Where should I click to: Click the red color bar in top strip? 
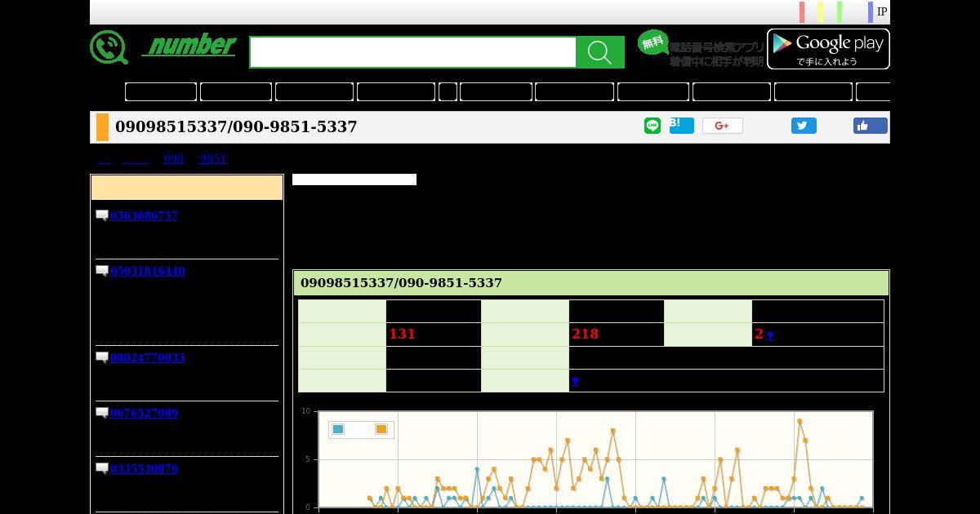[802, 12]
